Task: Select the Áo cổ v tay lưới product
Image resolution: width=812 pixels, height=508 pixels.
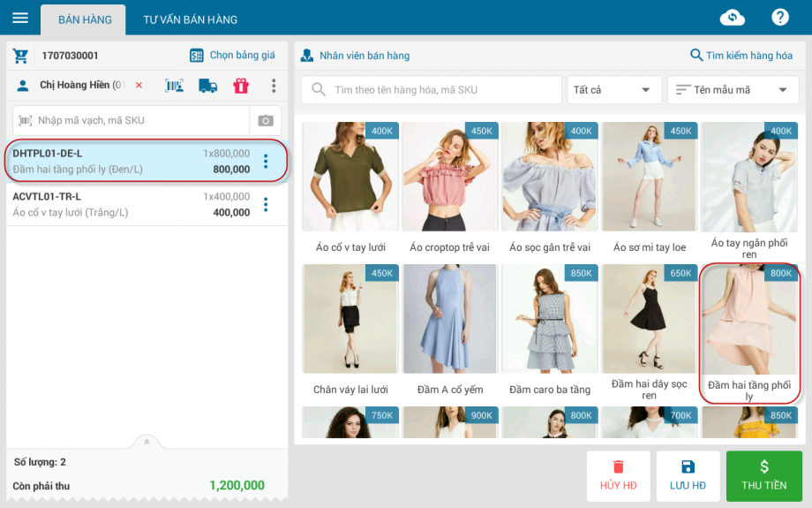Action: (350, 189)
